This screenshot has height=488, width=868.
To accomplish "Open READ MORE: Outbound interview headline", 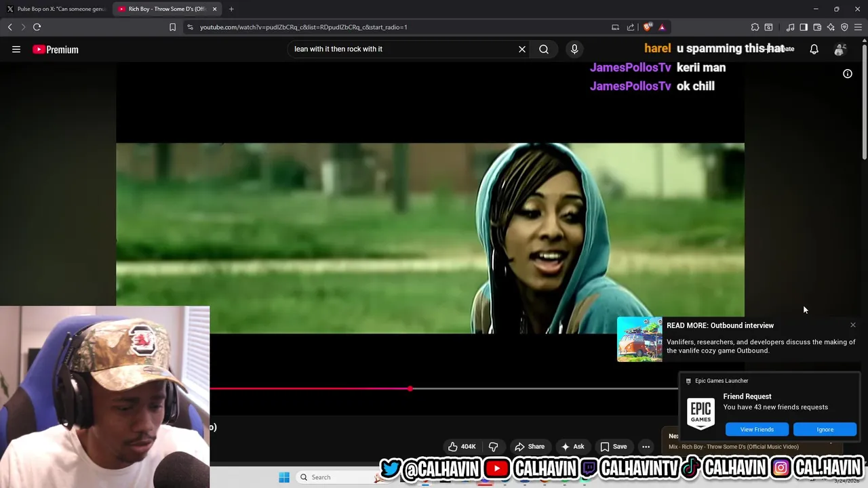I will click(720, 325).
